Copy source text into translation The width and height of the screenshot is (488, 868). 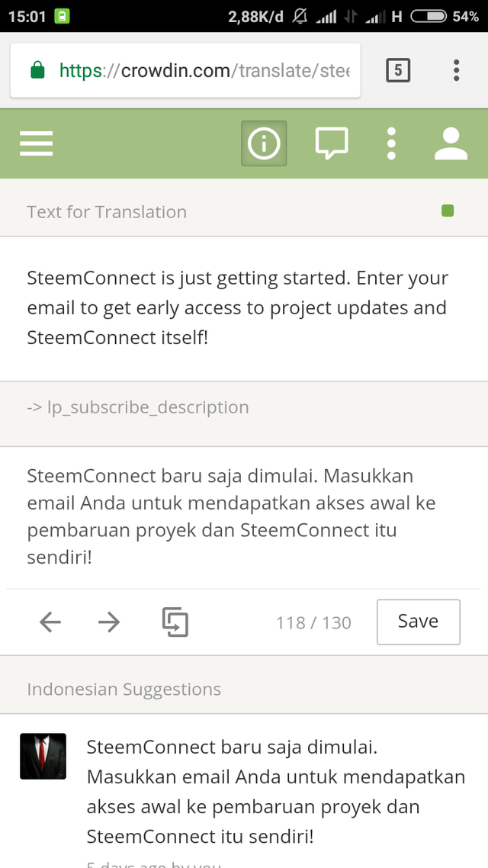(x=175, y=622)
